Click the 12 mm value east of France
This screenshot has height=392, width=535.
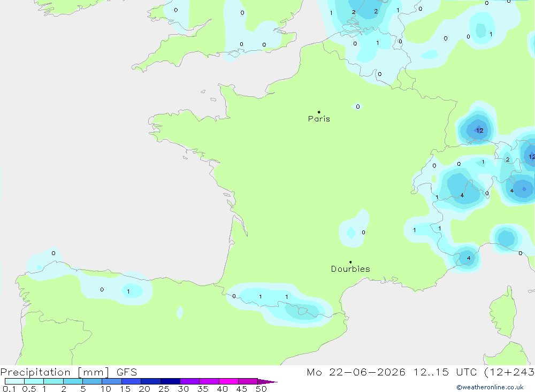click(x=480, y=130)
